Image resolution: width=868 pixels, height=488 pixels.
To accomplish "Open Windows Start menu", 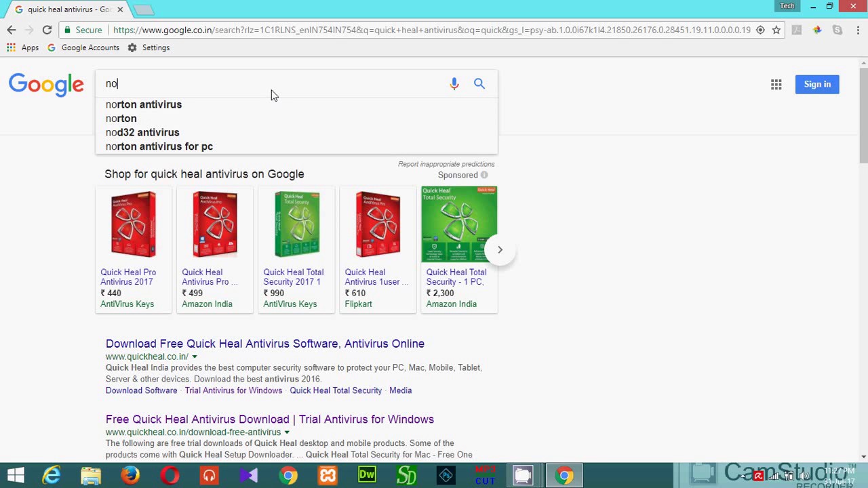I will coord(16,475).
